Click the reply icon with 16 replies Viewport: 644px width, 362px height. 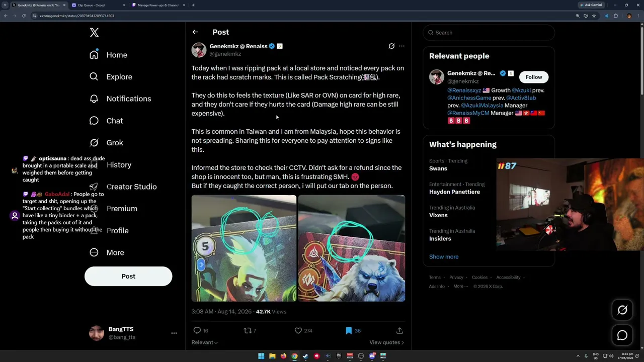[201, 330]
